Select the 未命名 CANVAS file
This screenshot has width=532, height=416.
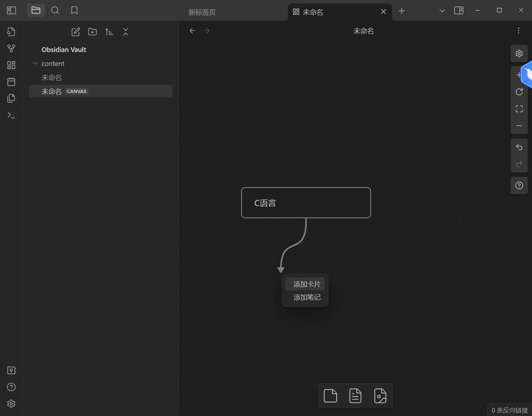[x=101, y=91]
